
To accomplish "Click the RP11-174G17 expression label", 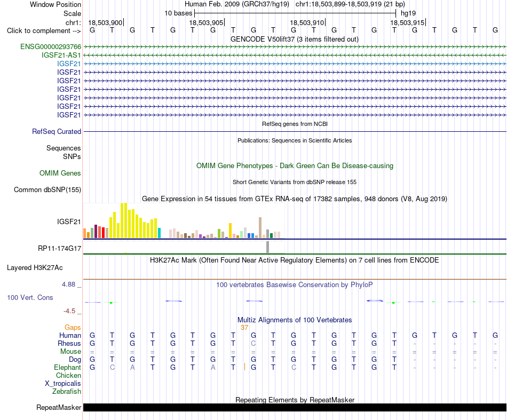I will [59, 249].
